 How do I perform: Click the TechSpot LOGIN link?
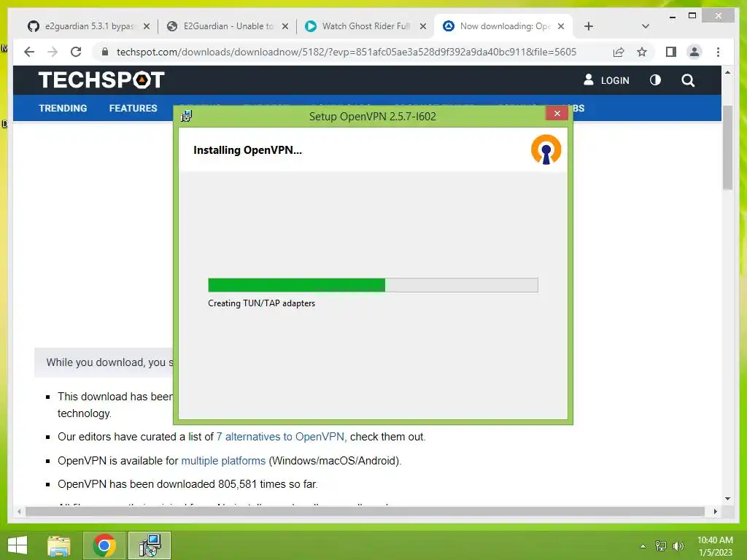(x=614, y=80)
